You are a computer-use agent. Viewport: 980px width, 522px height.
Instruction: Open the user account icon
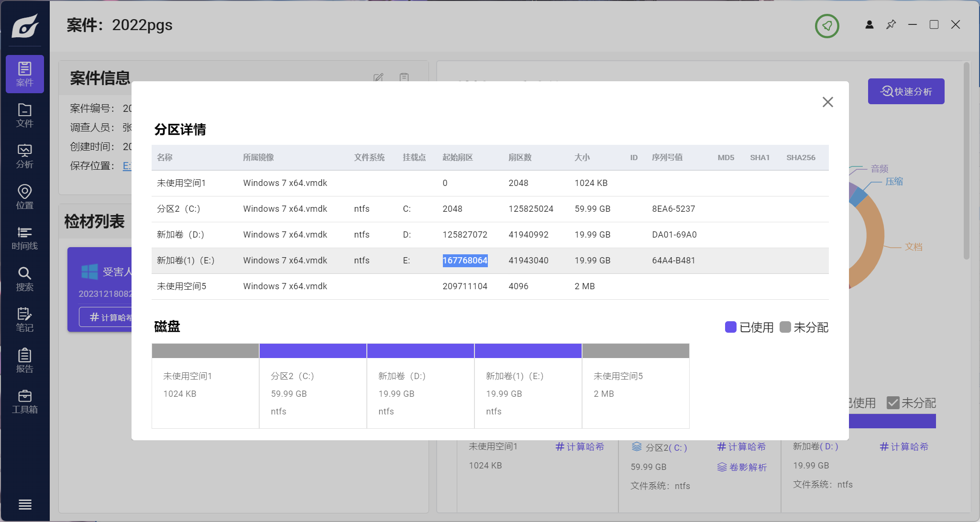coord(870,24)
